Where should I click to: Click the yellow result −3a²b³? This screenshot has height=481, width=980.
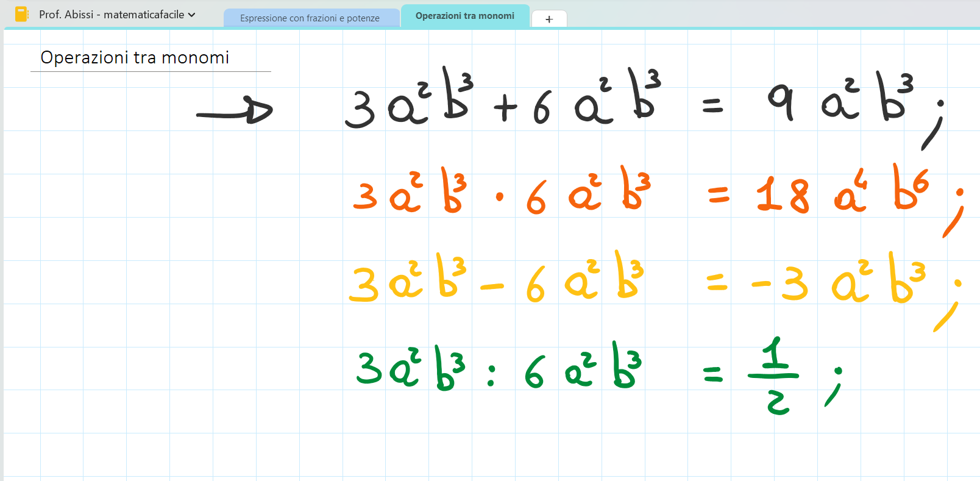pos(838,280)
